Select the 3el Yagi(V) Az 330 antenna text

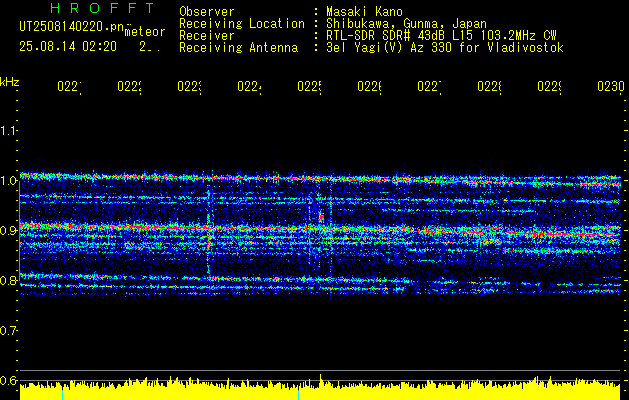point(445,48)
